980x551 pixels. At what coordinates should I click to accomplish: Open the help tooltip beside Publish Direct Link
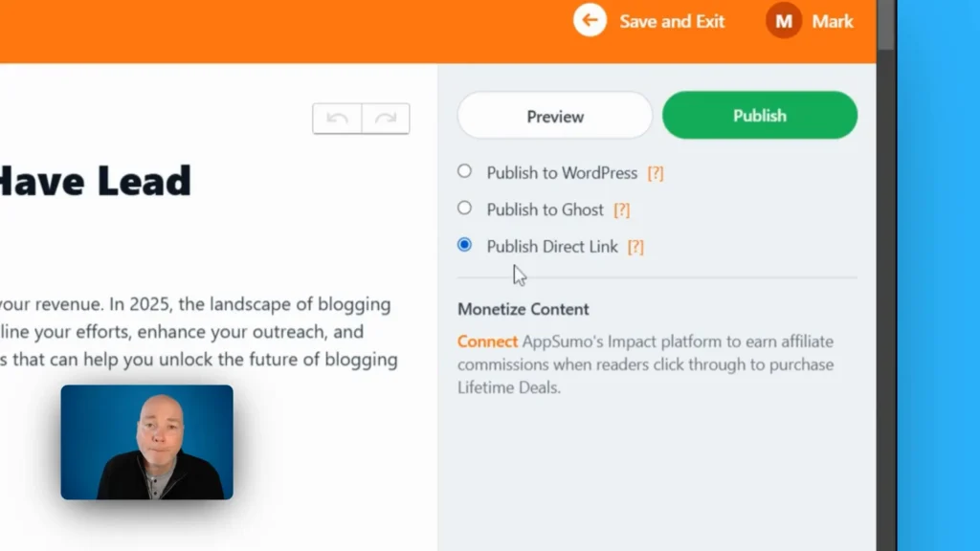(x=635, y=247)
